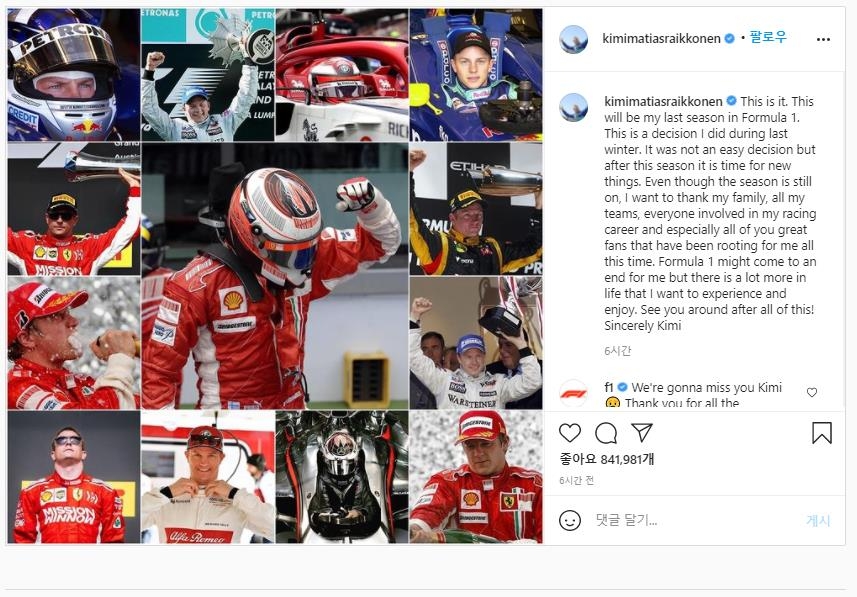
Task: Click the central red Ferrari helmet photo
Action: click(x=275, y=276)
